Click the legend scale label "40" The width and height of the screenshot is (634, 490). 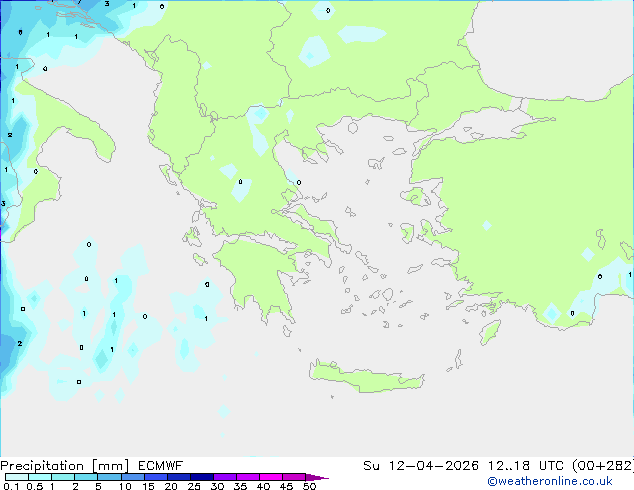pos(263,486)
